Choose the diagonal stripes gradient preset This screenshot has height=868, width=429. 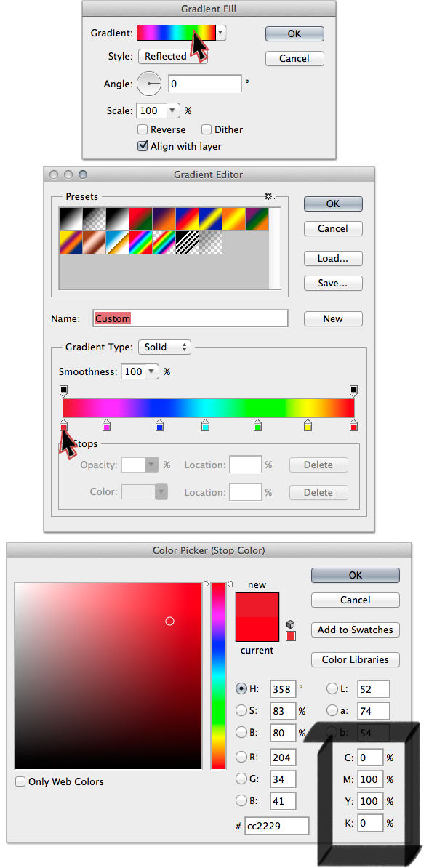coord(188,242)
